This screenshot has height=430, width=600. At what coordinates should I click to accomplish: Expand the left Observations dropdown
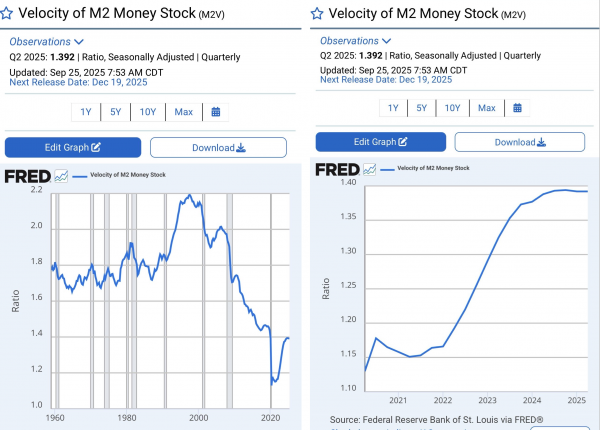pos(46,41)
